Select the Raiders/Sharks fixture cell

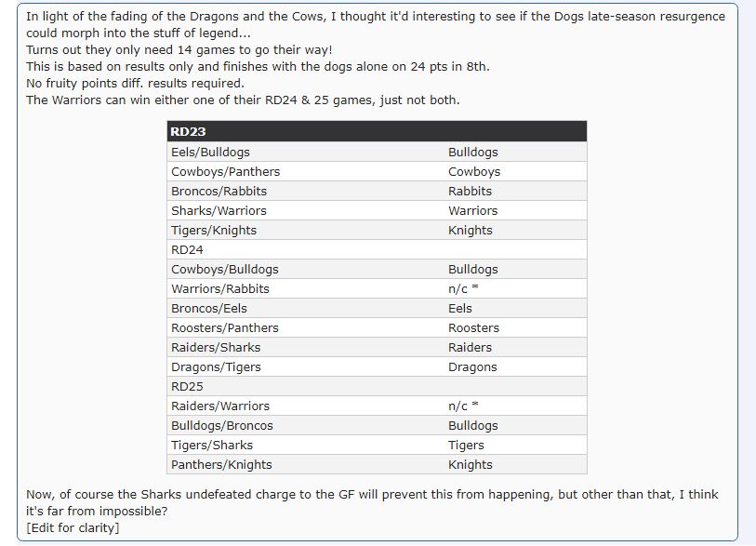216,347
